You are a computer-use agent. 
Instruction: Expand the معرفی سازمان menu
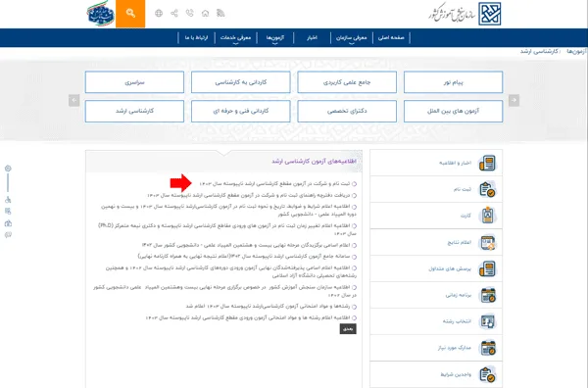[351, 38]
